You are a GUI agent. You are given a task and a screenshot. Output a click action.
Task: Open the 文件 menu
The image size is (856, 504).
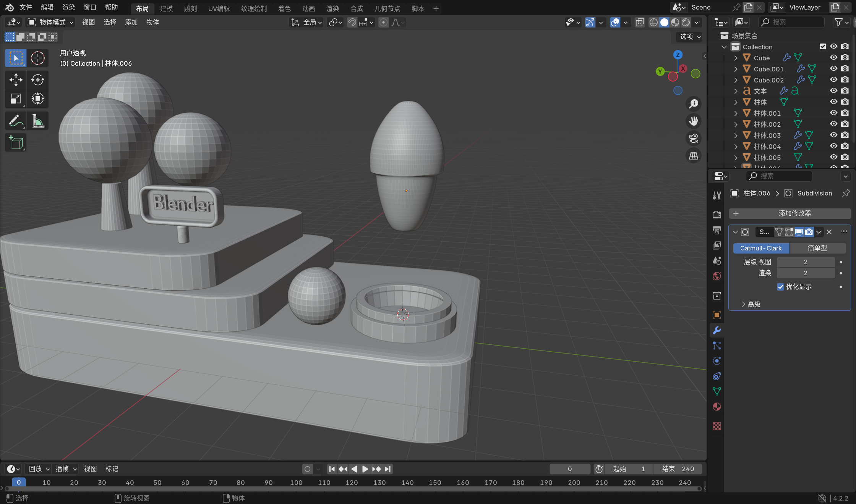(26, 7)
